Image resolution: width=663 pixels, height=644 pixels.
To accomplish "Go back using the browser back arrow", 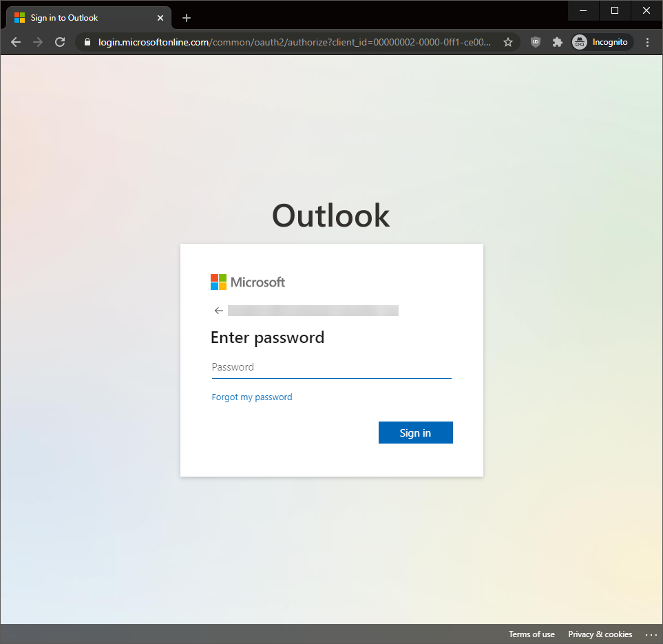I will tap(16, 42).
